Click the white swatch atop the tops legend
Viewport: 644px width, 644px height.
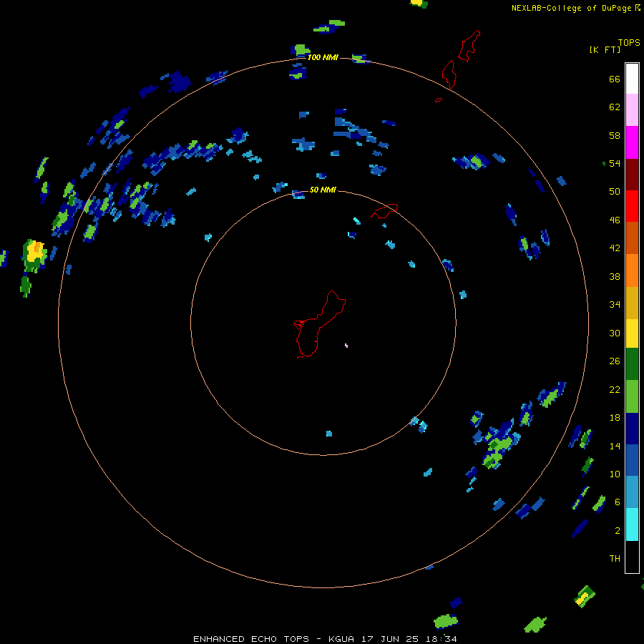point(632,79)
